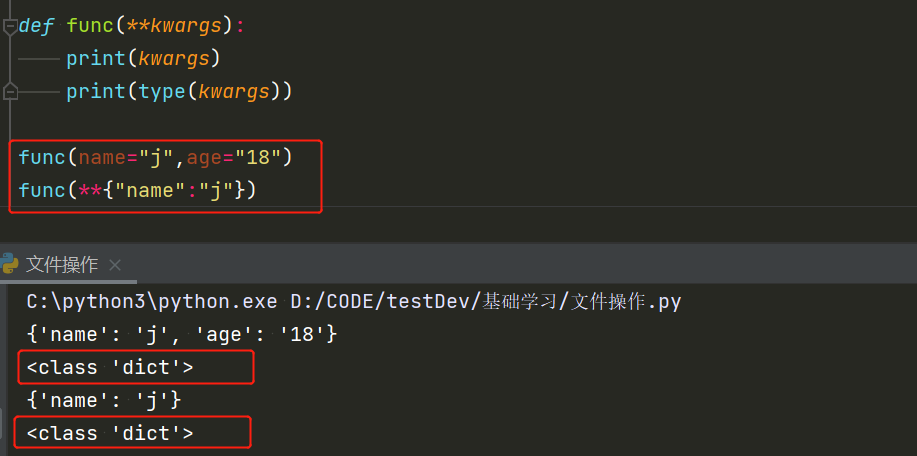Image resolution: width=917 pixels, height=456 pixels.
Task: Click func name in the definition line
Action: coord(90,25)
